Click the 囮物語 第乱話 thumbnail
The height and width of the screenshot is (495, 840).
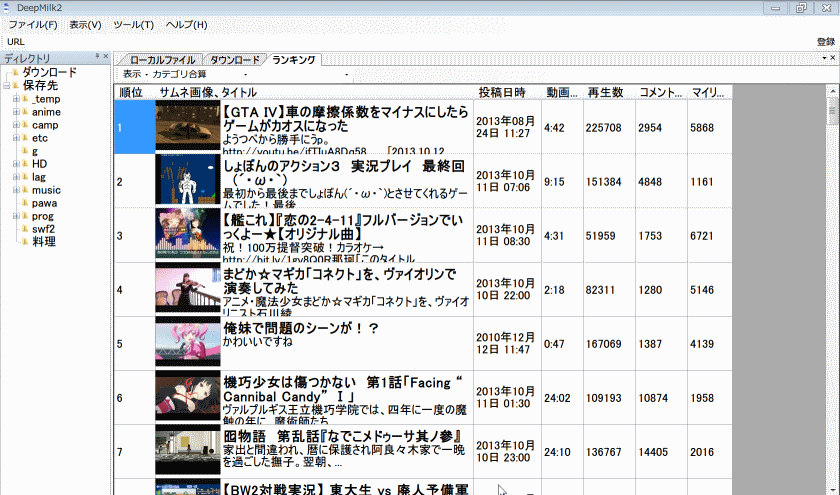click(188, 450)
